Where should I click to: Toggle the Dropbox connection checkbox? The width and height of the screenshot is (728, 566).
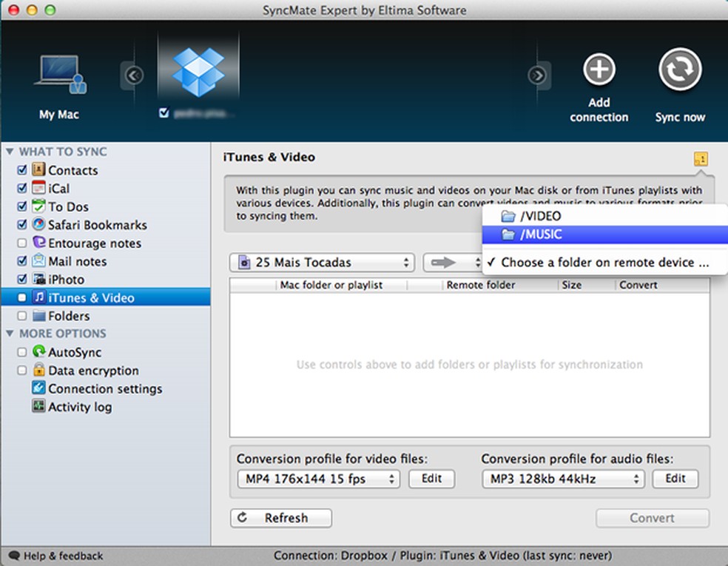click(x=164, y=112)
